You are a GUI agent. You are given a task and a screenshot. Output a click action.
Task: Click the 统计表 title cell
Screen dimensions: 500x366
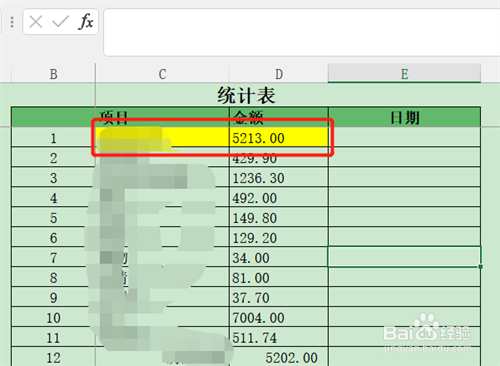[246, 95]
